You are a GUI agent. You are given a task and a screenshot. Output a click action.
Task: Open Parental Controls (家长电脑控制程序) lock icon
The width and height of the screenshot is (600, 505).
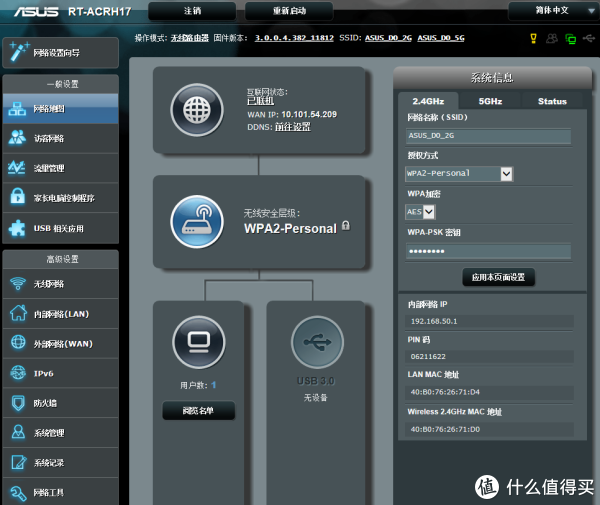(x=18, y=196)
